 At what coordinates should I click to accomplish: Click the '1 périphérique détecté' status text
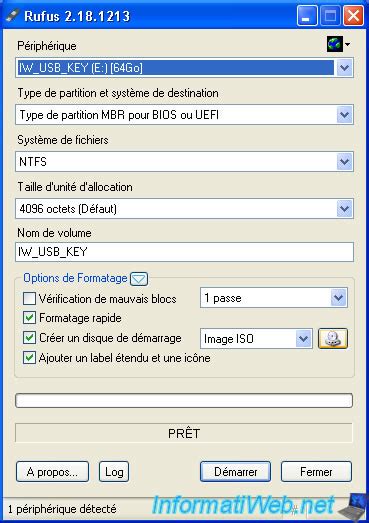click(62, 509)
